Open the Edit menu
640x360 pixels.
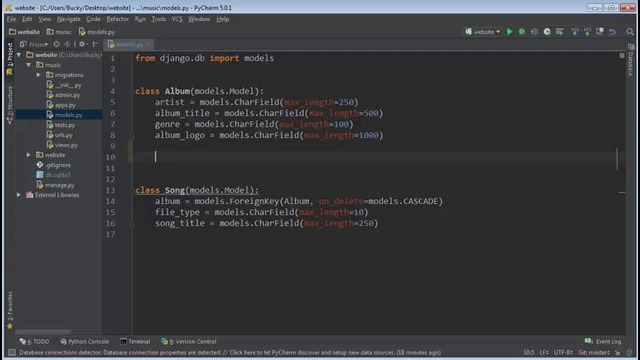coord(27,19)
